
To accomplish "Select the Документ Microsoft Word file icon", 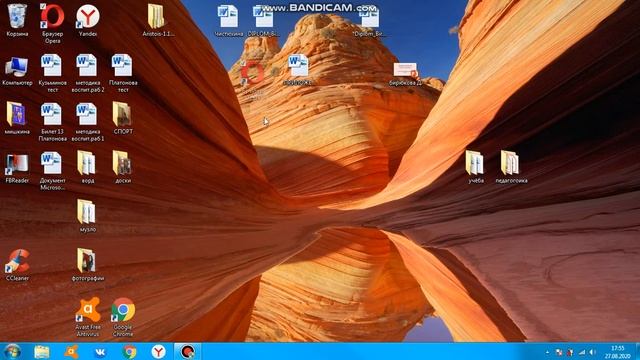I will [x=52, y=170].
